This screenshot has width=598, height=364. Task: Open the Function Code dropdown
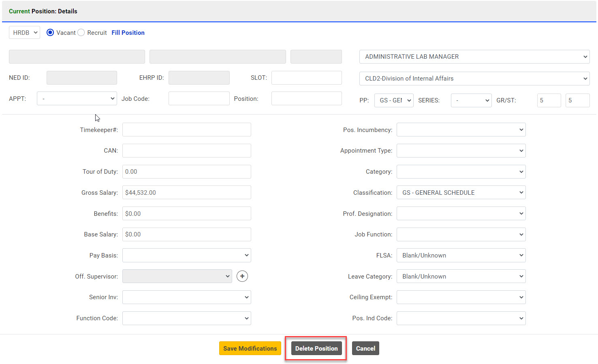pos(187,318)
